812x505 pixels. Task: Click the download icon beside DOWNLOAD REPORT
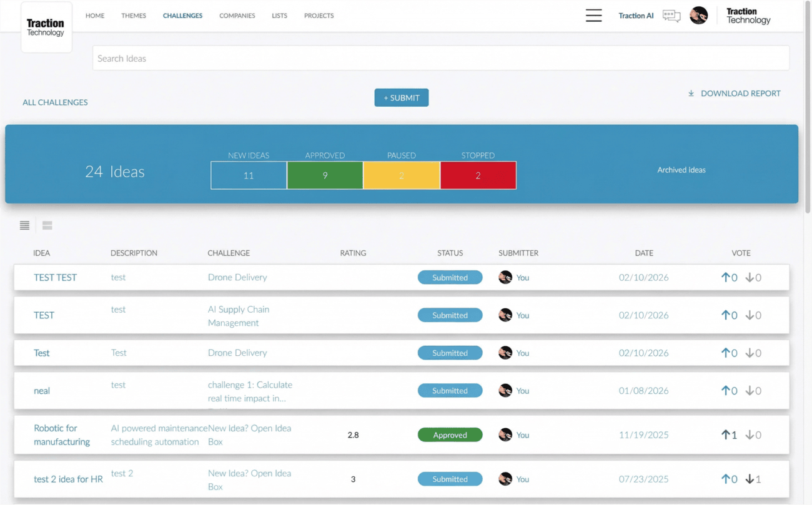point(690,92)
